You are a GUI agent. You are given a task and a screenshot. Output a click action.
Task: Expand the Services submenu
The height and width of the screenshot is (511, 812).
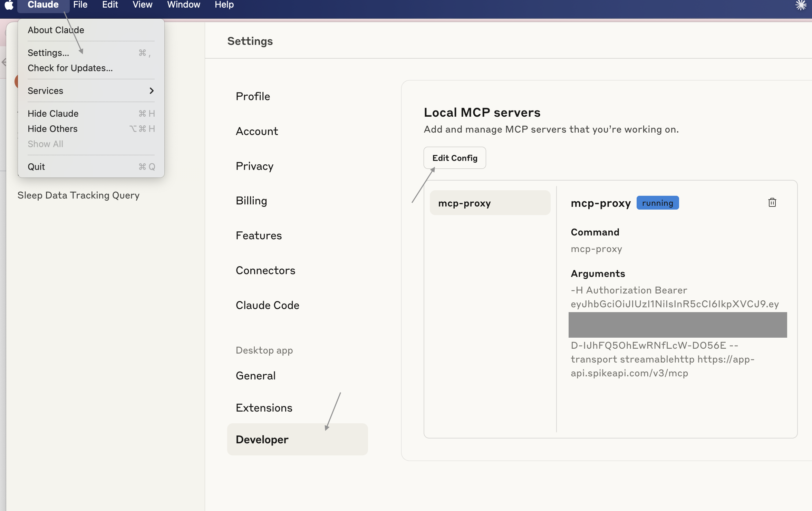91,91
